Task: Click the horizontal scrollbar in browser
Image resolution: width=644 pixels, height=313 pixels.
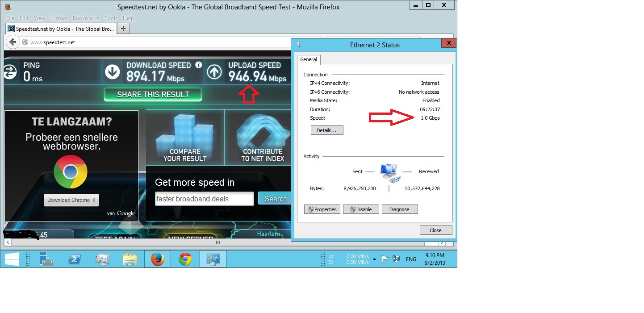Action: (x=218, y=242)
